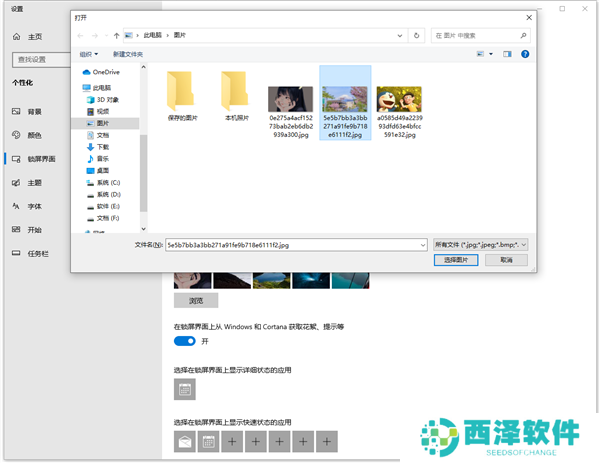Select 桌面 in the navigation tree
The height and width of the screenshot is (463, 600).
pyautogui.click(x=98, y=170)
